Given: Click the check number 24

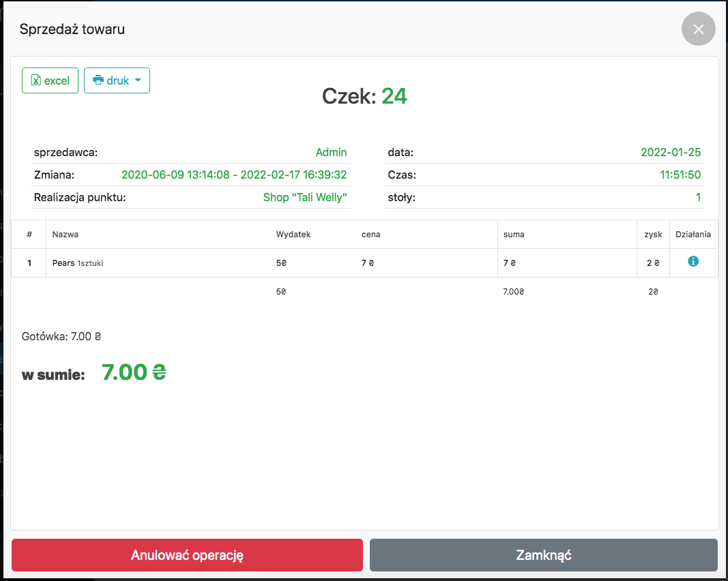Looking at the screenshot, I should pos(394,97).
